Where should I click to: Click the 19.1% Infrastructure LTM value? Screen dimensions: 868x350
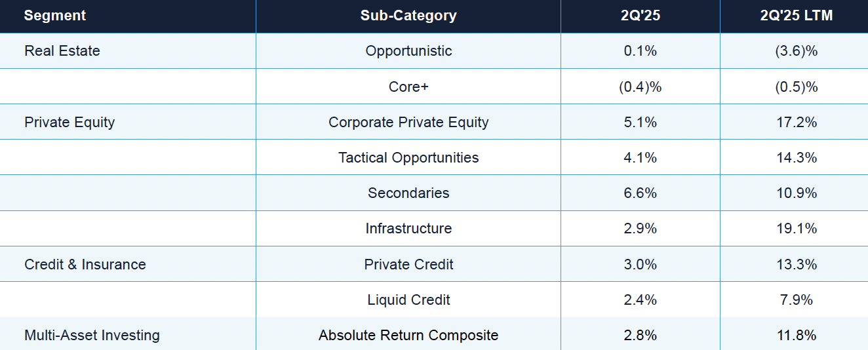click(797, 228)
